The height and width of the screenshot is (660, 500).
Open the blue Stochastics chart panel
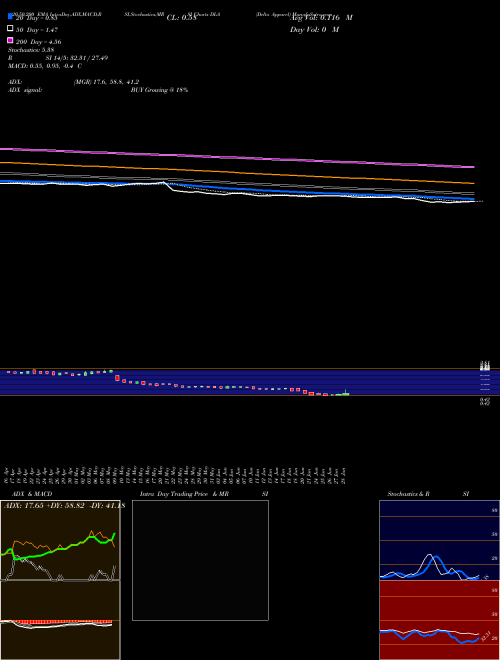439,540
